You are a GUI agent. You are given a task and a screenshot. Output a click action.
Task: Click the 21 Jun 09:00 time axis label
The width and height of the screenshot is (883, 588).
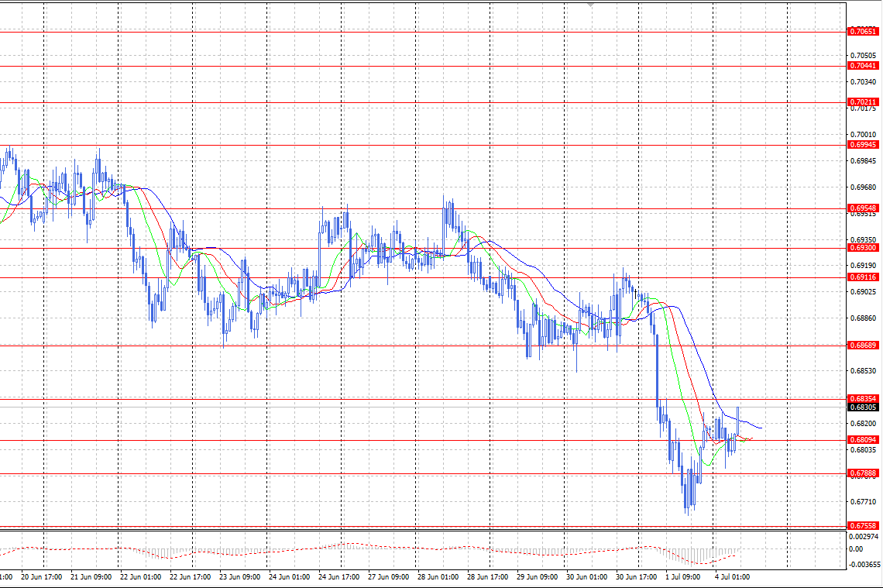(91, 576)
